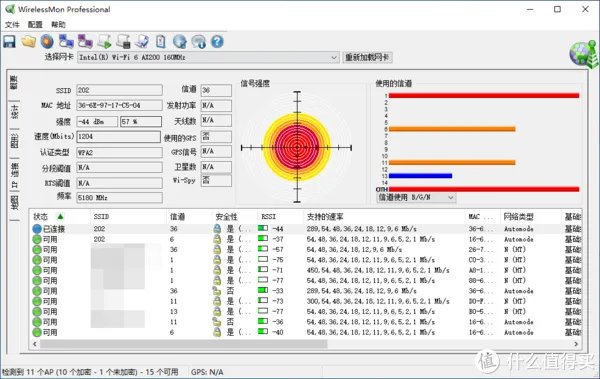The width and height of the screenshot is (600, 379).
Task: Click the orange channel 6 usage bar
Action: pyautogui.click(x=452, y=129)
